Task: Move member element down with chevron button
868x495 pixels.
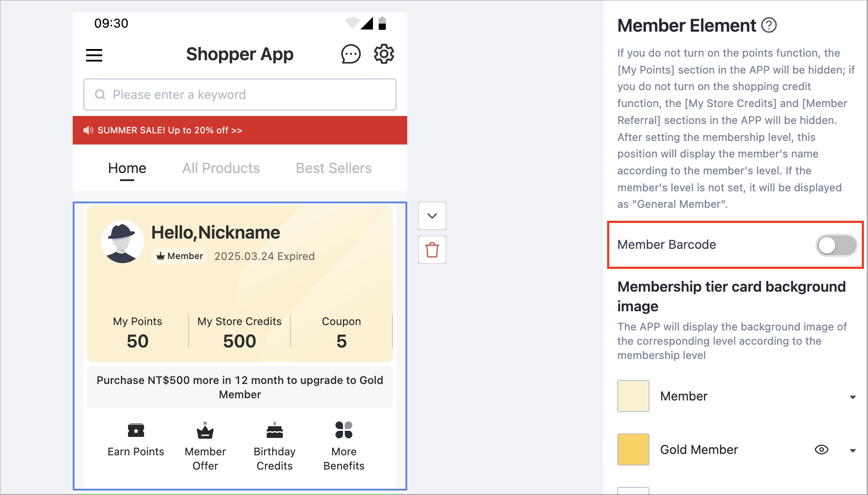Action: point(432,216)
